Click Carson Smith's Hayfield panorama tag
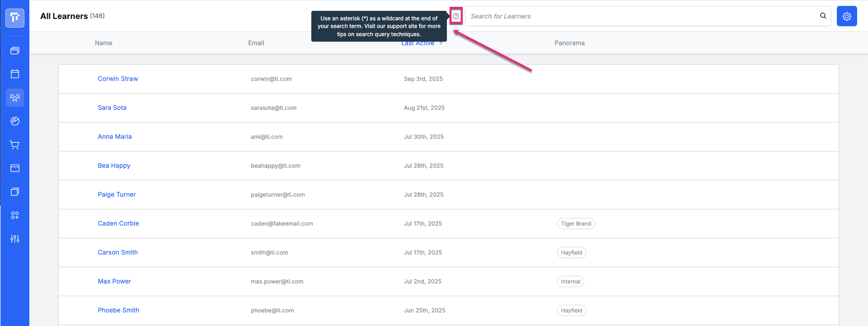Image resolution: width=868 pixels, height=326 pixels. (572, 253)
